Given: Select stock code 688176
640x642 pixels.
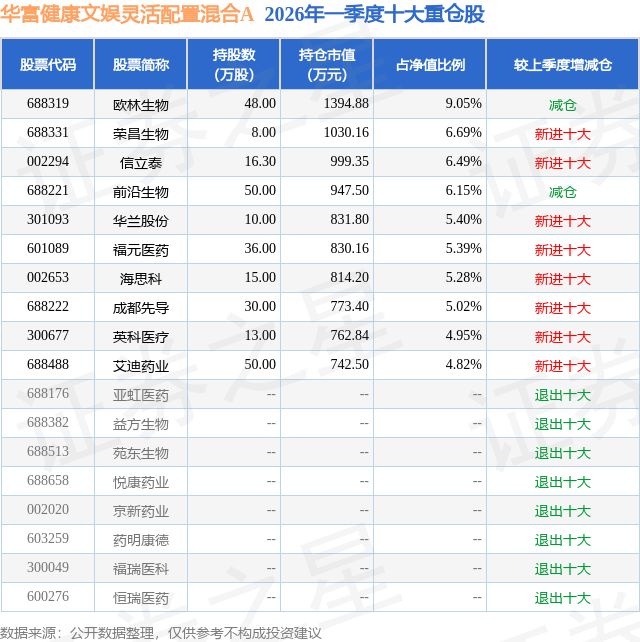Looking at the screenshot, I should [x=48, y=394].
